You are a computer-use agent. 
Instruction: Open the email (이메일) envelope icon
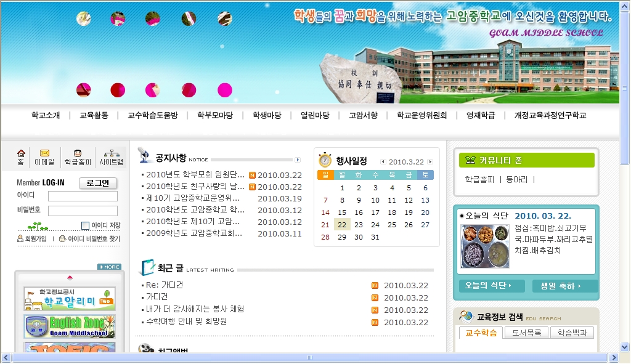(44, 153)
